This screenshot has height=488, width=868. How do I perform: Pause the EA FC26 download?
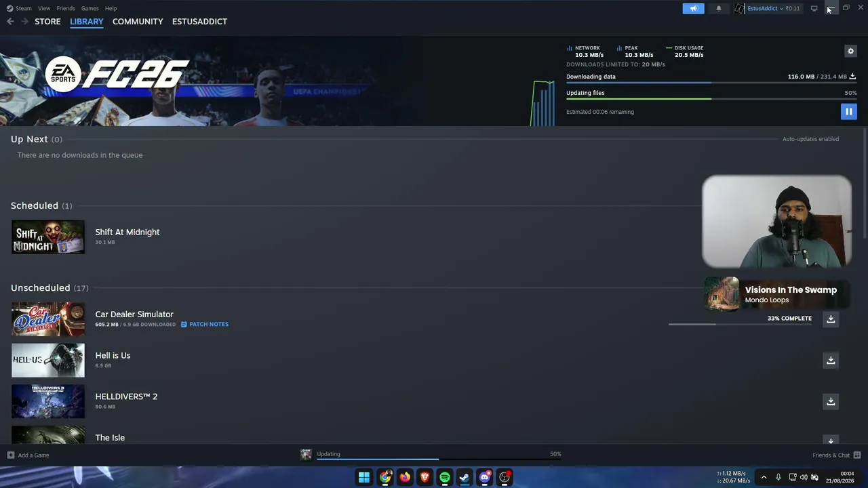tap(848, 112)
